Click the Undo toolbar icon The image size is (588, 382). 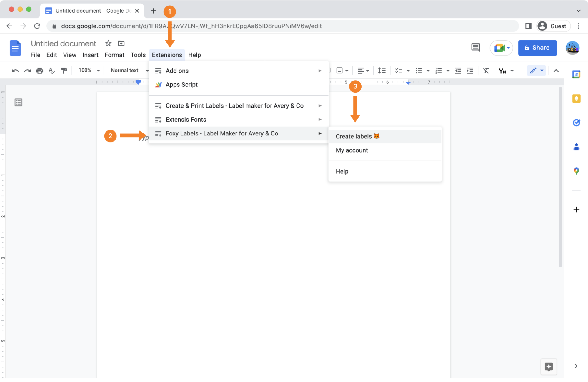15,71
